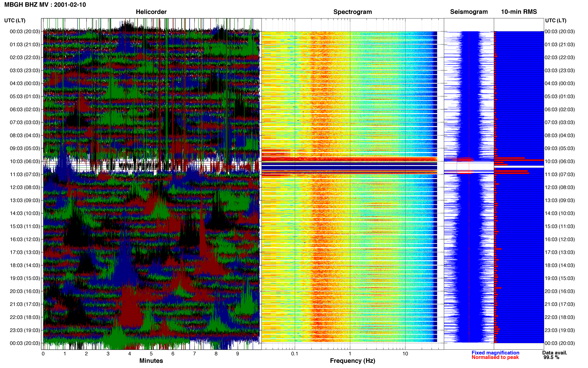Click the left time label '11:03 (07:03)'
The height and width of the screenshot is (368, 588).
[x=25, y=174]
